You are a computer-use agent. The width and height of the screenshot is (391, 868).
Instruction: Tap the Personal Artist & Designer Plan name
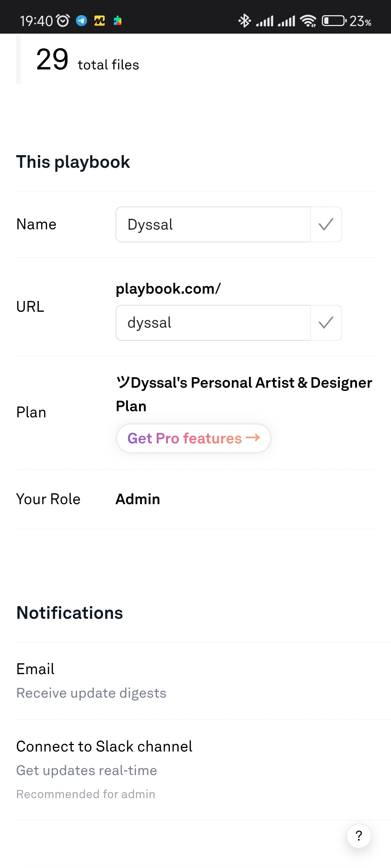244,394
